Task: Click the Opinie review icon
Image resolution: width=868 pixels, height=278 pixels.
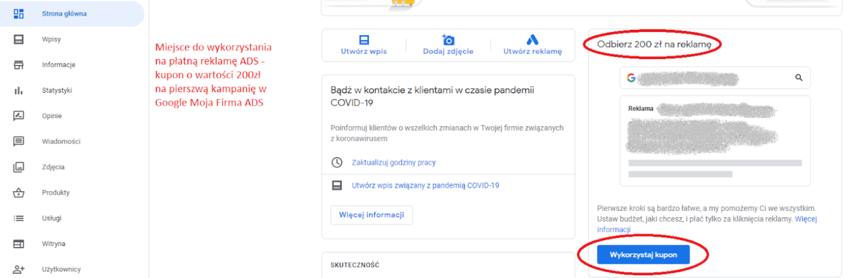Action: pos(19,115)
